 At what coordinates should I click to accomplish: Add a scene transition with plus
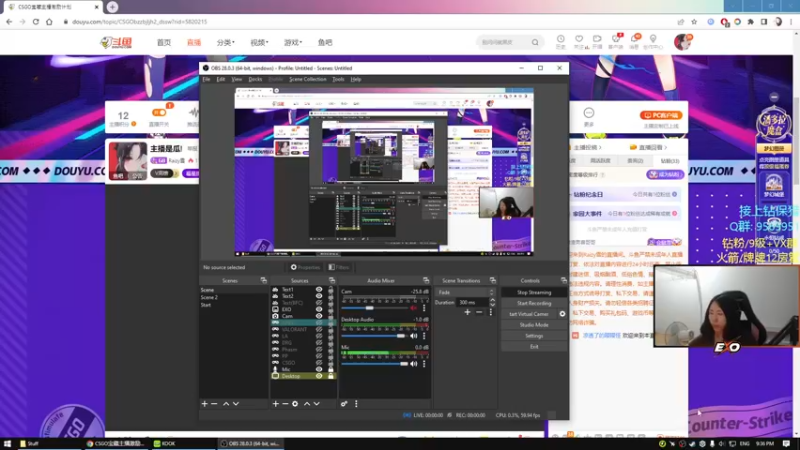coord(467,312)
